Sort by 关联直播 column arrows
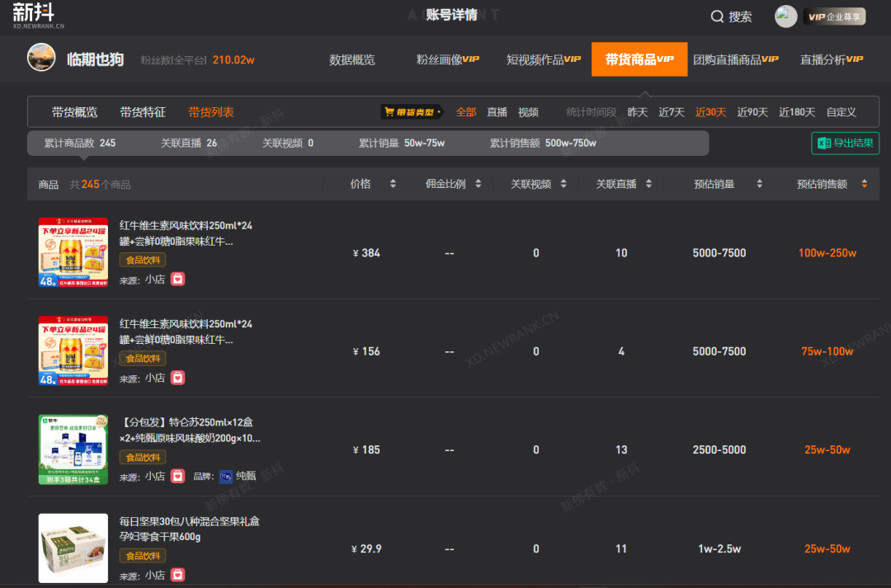The width and height of the screenshot is (891, 588). tap(648, 184)
